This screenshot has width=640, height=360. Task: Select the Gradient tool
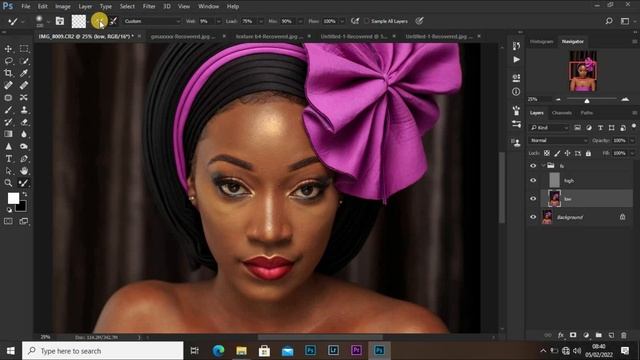pyautogui.click(x=8, y=134)
